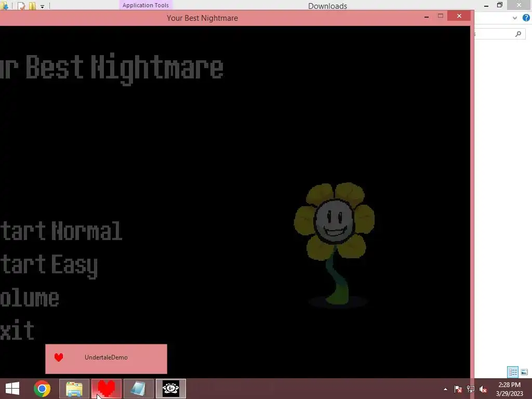Choose Start Normal in game menu
The height and width of the screenshot is (399, 532).
[x=61, y=231]
